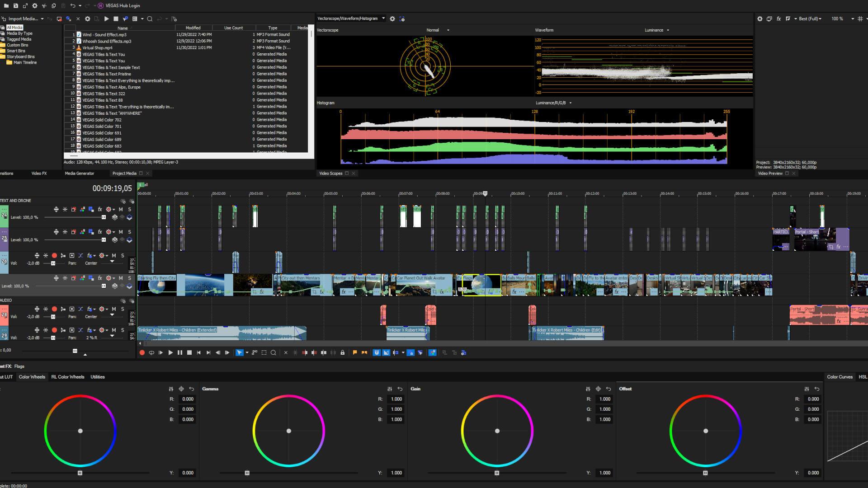Image resolution: width=868 pixels, height=488 pixels.
Task: Select the Virtual Shop.mp4 media file
Action: (x=97, y=47)
